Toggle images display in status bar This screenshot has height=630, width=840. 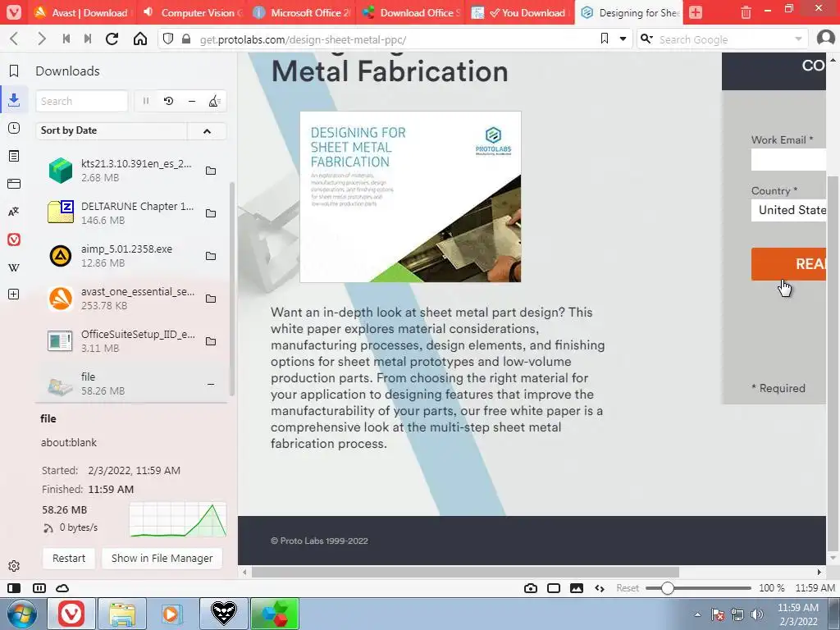[x=577, y=588]
